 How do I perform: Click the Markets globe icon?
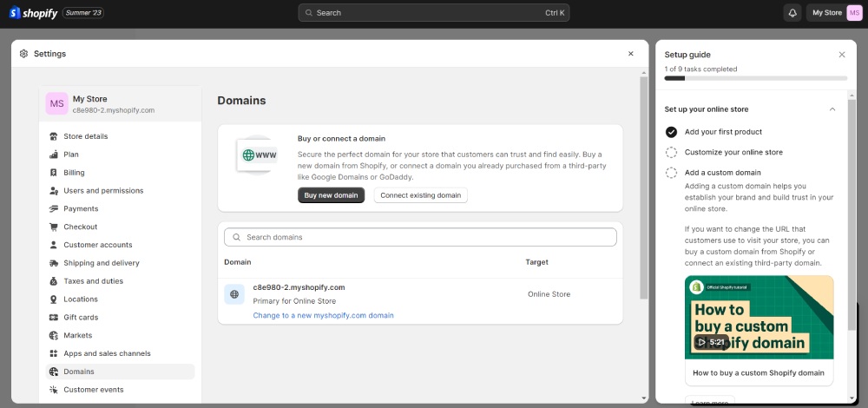point(54,335)
